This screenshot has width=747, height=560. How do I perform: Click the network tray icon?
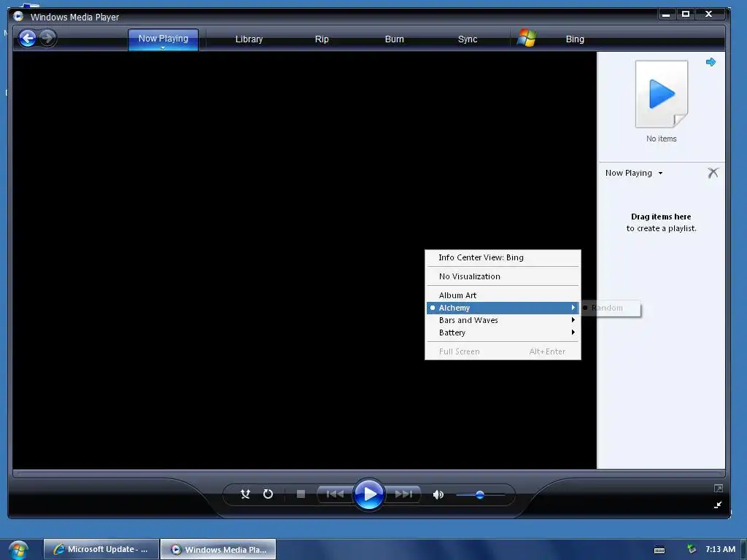[692, 549]
